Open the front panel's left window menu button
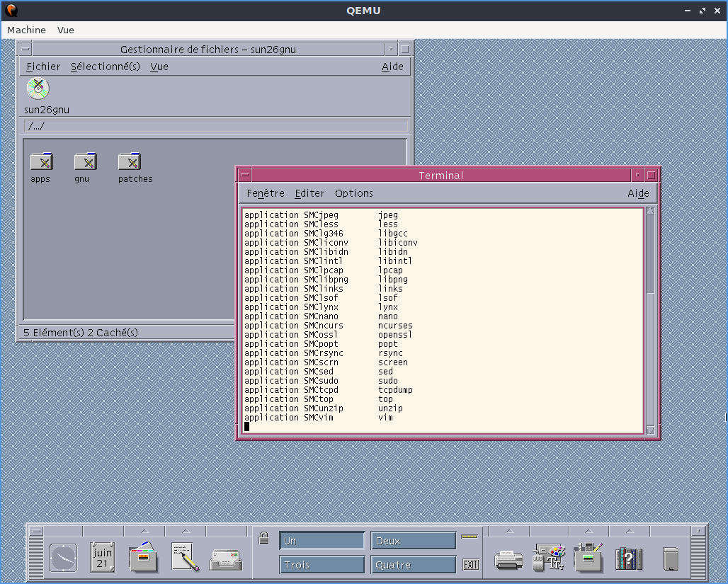This screenshot has width=728, height=584. [x=35, y=531]
